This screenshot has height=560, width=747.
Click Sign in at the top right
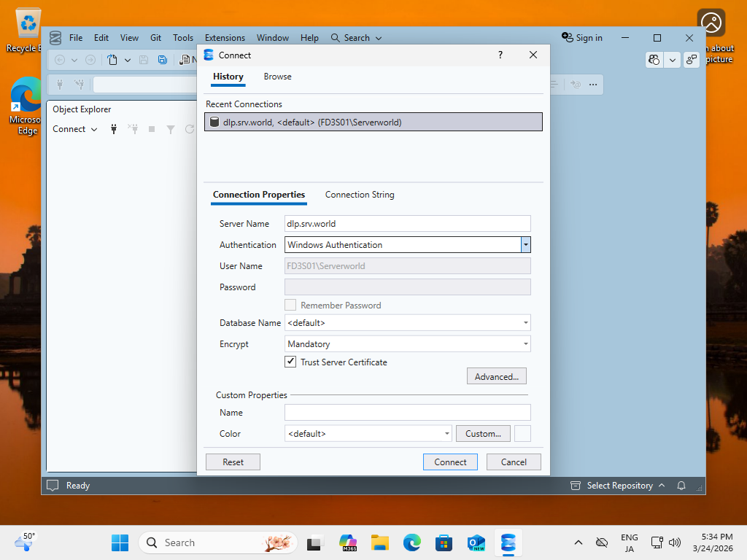click(x=582, y=38)
